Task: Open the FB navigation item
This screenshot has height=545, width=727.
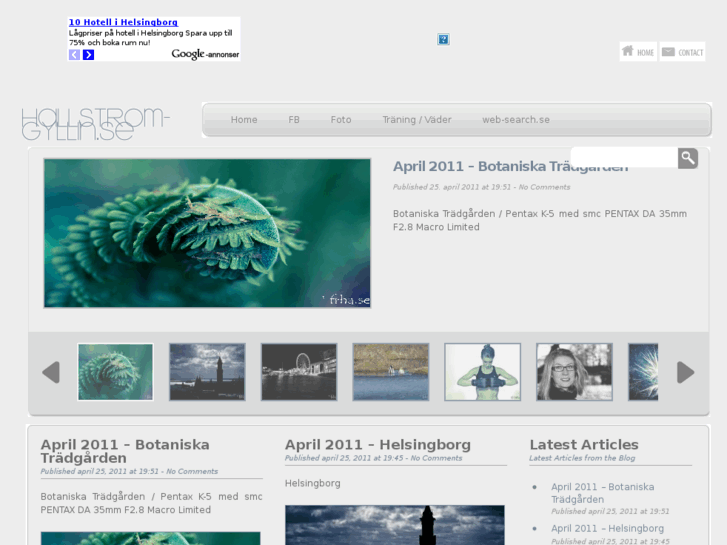Action: click(x=294, y=120)
